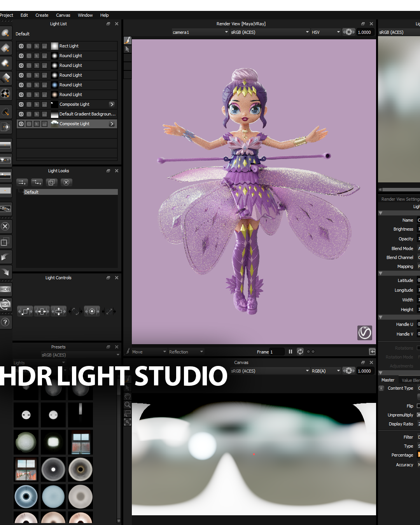Select the Rect Light row
Screen dimensions: 420x525
pyautogui.click(x=67, y=46)
